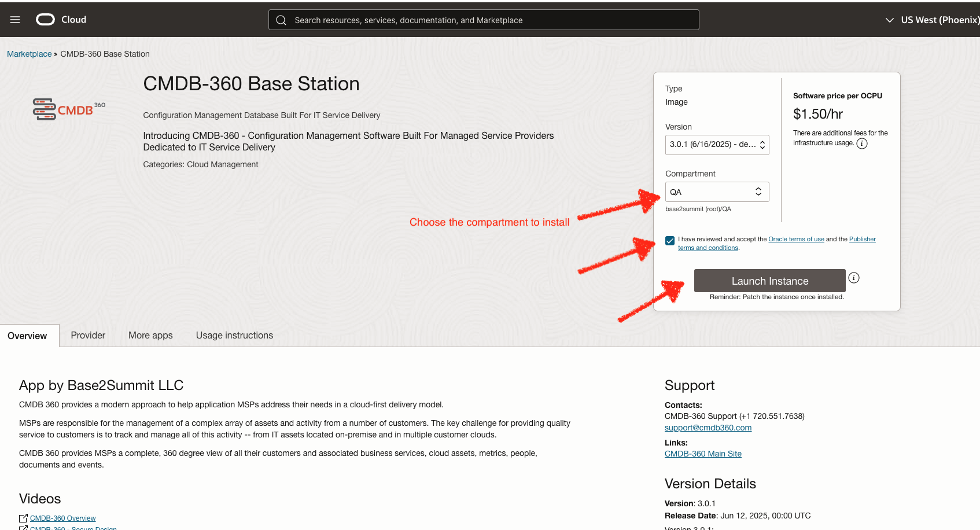Image resolution: width=980 pixels, height=530 pixels.
Task: Open the Version dropdown
Action: [717, 145]
